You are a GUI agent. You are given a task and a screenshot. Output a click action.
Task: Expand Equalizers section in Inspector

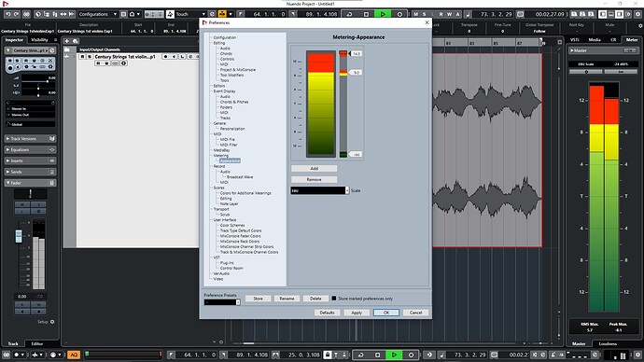(x=30, y=150)
